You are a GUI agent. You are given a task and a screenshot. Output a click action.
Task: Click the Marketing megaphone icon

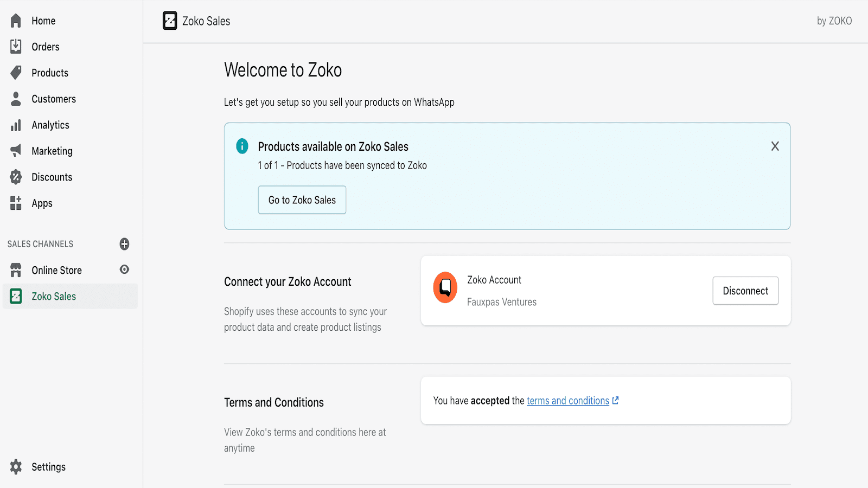(16, 151)
